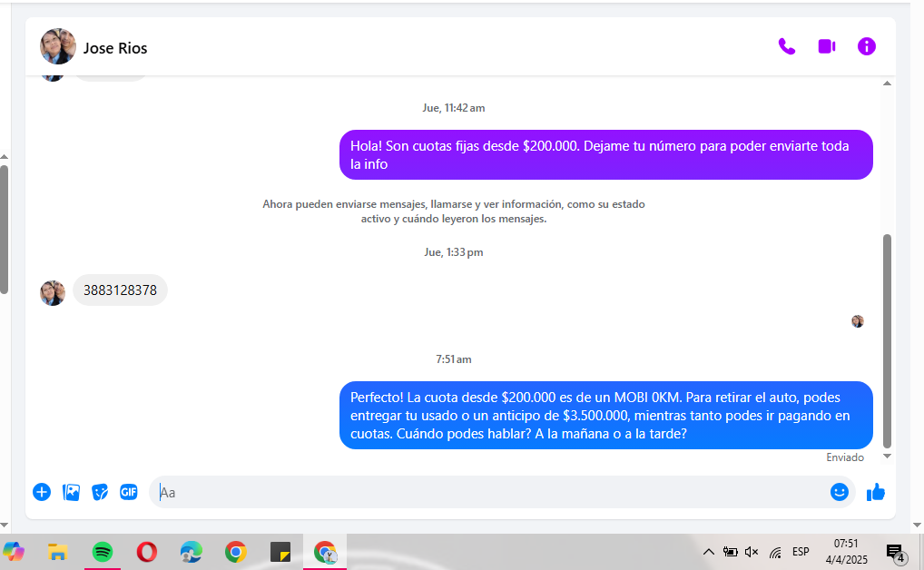
Task: Open ESP input language selector
Action: (801, 552)
